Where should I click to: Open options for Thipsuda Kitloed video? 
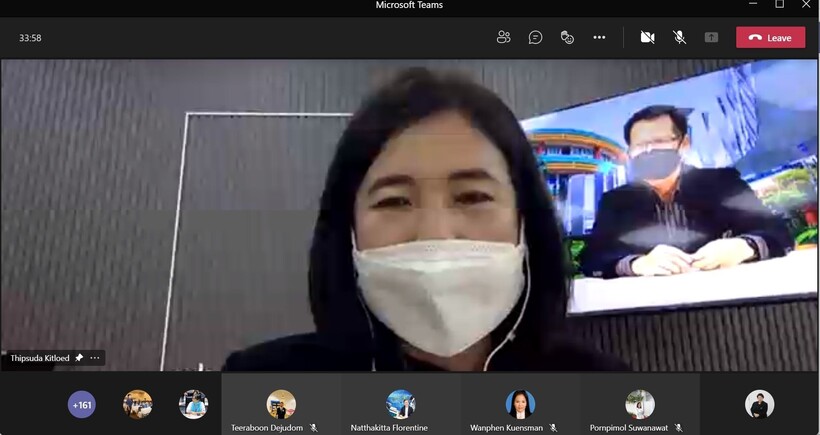coord(95,358)
